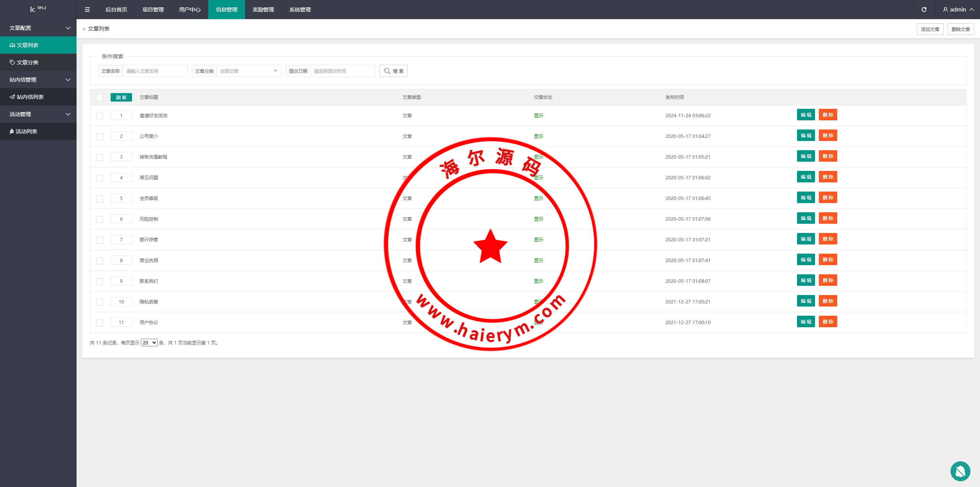Check the checkbox for 邀请好友活动 row
Screen dimensions: 980x487
click(x=100, y=116)
